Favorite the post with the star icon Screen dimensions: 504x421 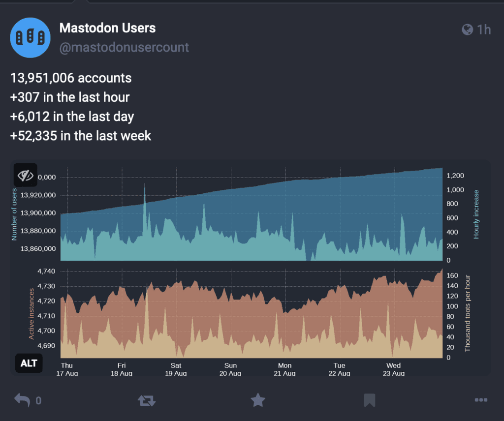coord(258,400)
